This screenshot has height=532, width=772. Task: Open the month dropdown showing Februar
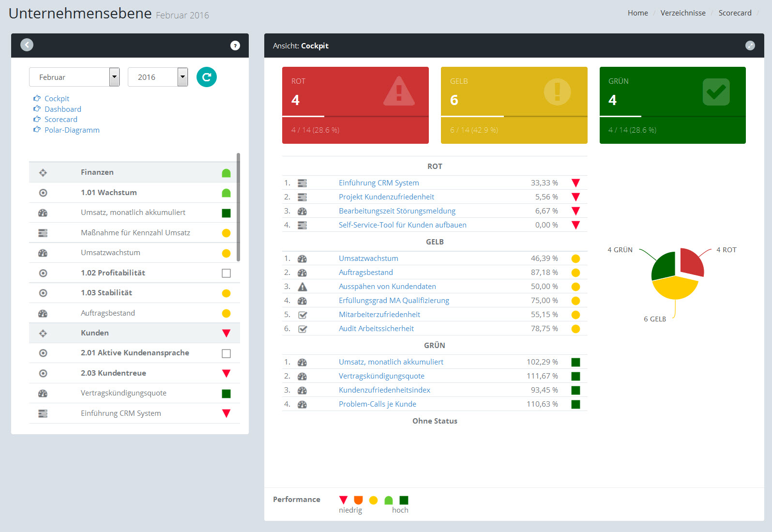74,77
